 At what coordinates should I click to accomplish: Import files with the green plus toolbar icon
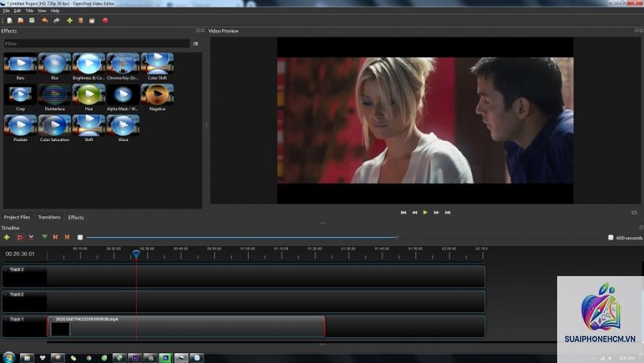(69, 21)
